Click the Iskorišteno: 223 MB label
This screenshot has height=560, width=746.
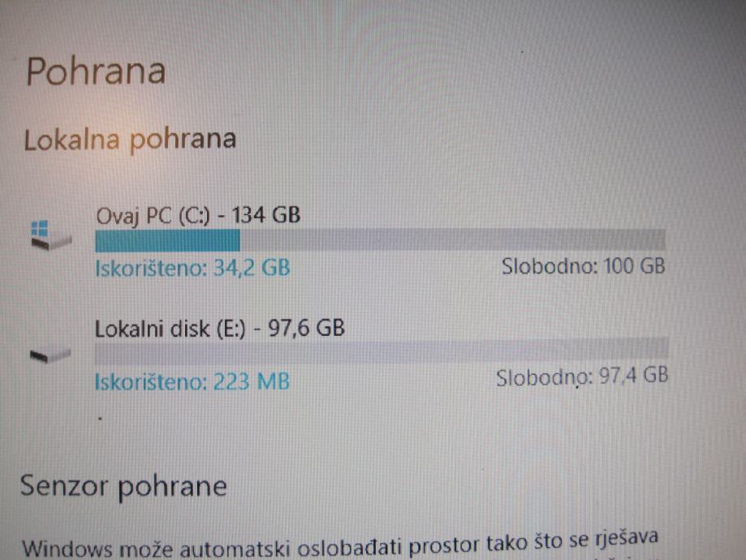click(192, 381)
